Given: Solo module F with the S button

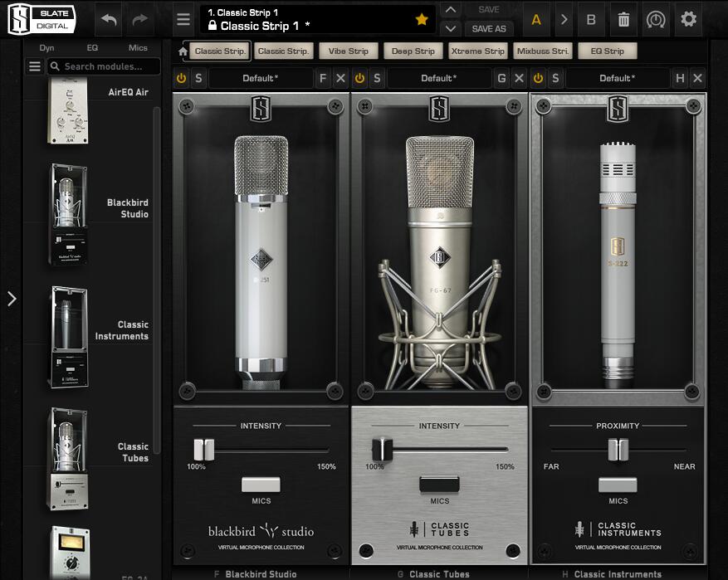Looking at the screenshot, I should 198,78.
